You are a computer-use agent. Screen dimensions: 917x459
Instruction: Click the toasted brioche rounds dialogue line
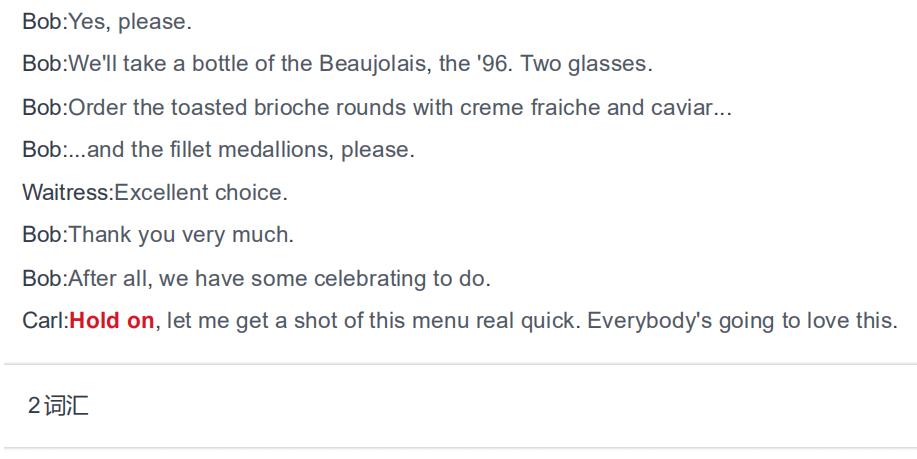(377, 108)
